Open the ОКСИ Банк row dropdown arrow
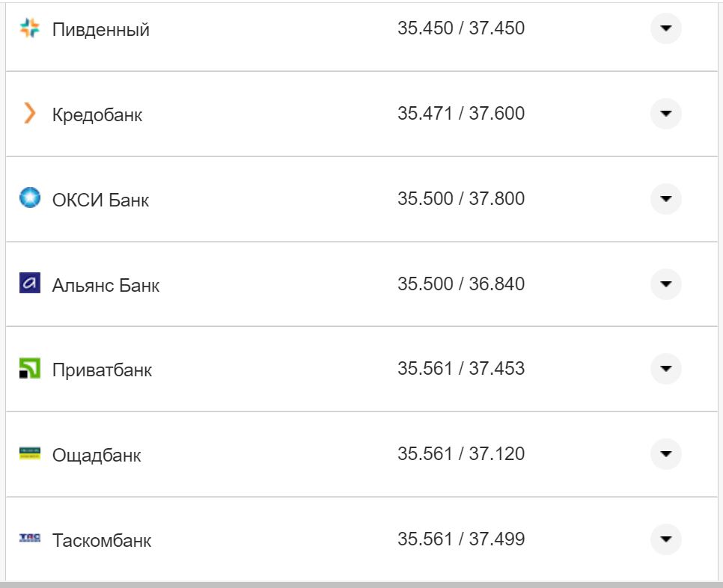This screenshot has width=723, height=588. tap(665, 199)
